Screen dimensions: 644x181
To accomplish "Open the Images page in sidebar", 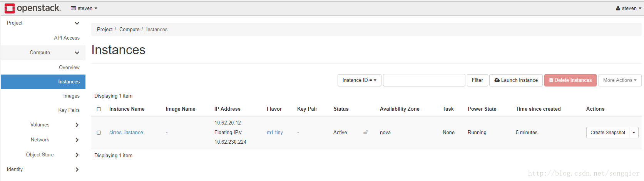I will pyautogui.click(x=72, y=96).
